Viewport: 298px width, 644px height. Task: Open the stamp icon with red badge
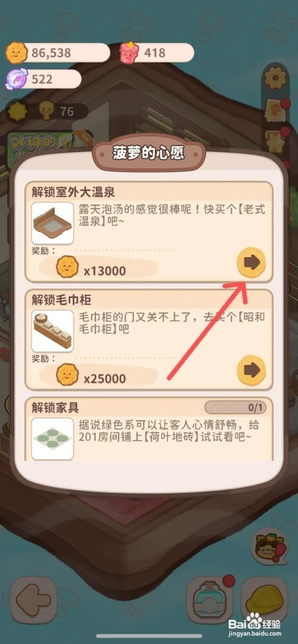click(274, 110)
